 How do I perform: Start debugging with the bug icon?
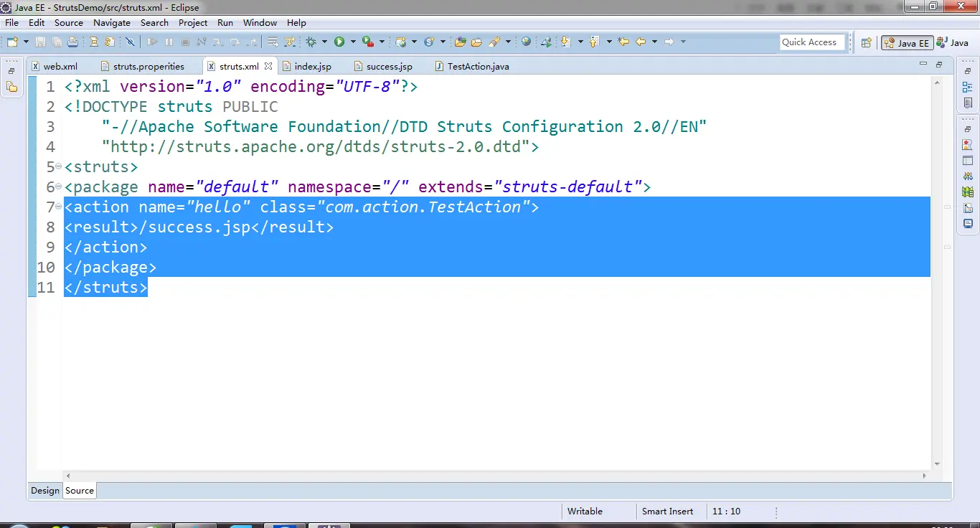click(312, 42)
